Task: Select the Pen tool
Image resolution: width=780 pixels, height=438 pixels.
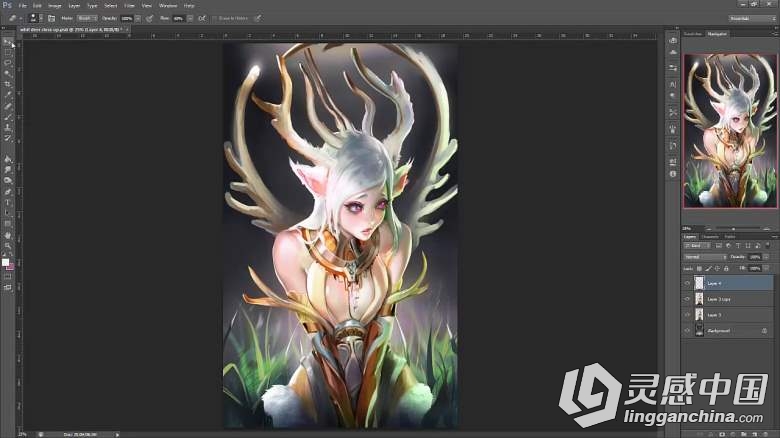Action: [7, 192]
